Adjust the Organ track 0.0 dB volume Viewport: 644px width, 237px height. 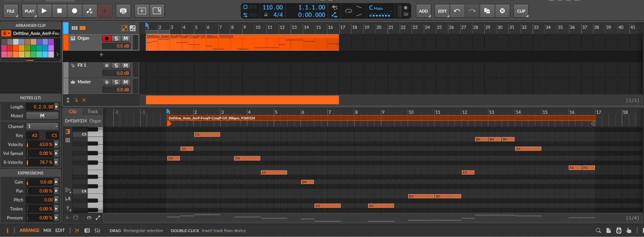pos(116,46)
